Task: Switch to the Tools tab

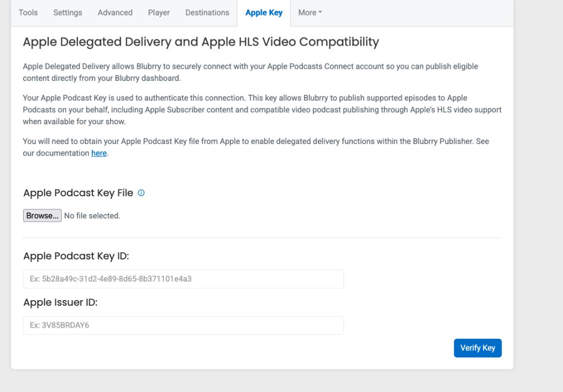Action: (x=28, y=13)
